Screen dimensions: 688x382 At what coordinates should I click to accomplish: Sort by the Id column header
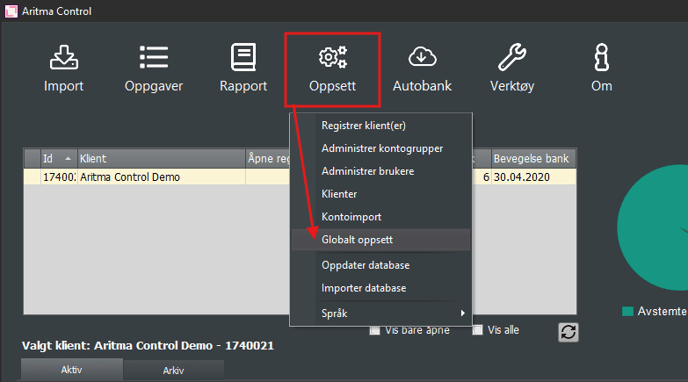click(x=58, y=158)
